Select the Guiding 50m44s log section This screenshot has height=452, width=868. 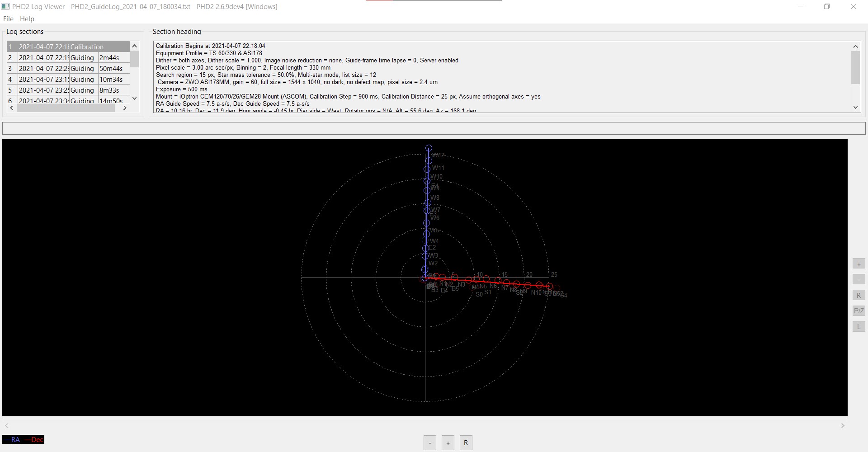click(68, 68)
